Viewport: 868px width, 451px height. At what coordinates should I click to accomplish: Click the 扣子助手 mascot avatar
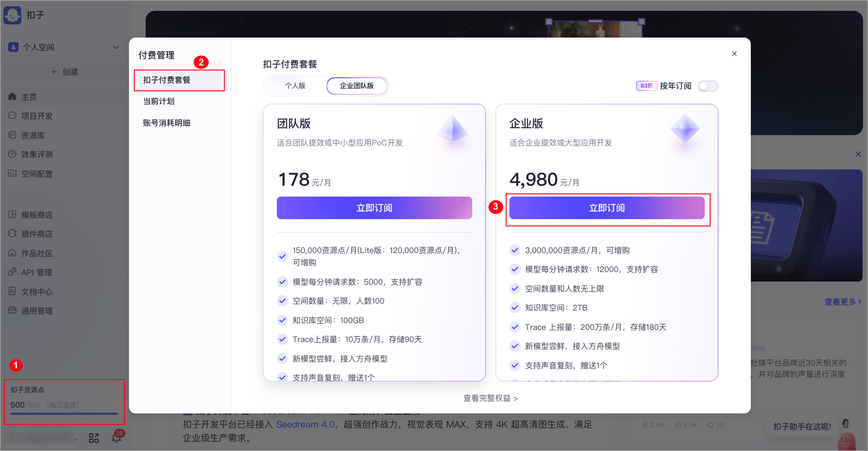(x=847, y=441)
